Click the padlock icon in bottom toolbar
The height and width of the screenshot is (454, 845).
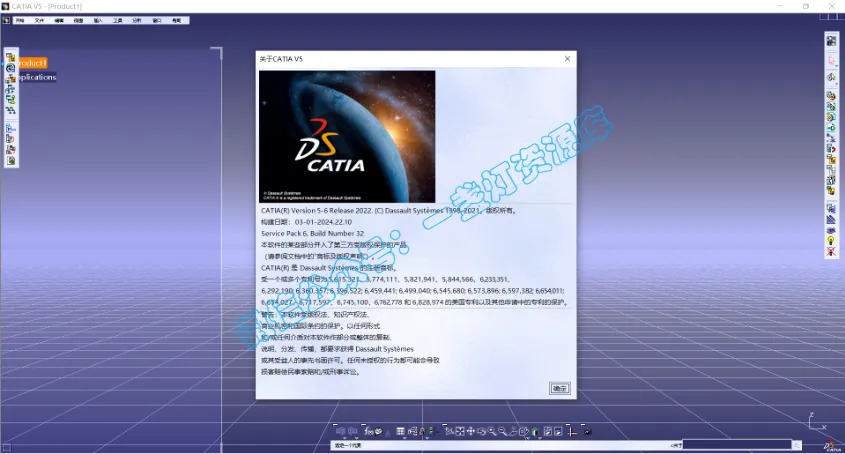[421, 432]
